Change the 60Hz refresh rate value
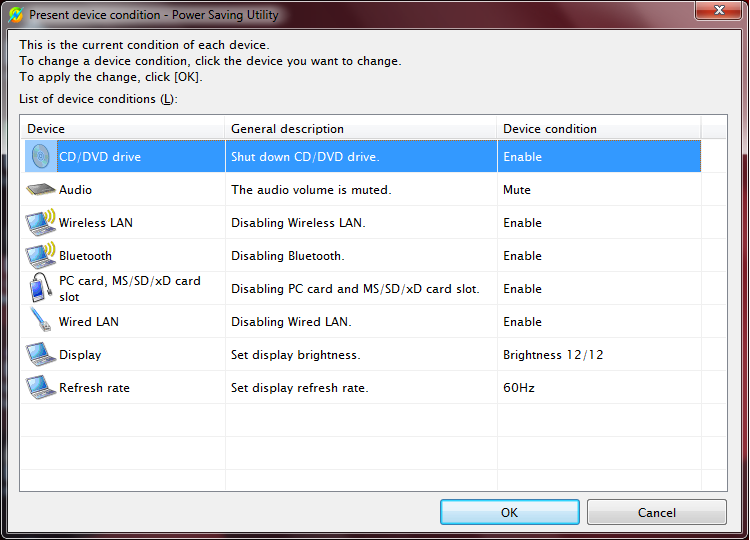Screen dimensions: 750x540 pyautogui.click(x=518, y=388)
